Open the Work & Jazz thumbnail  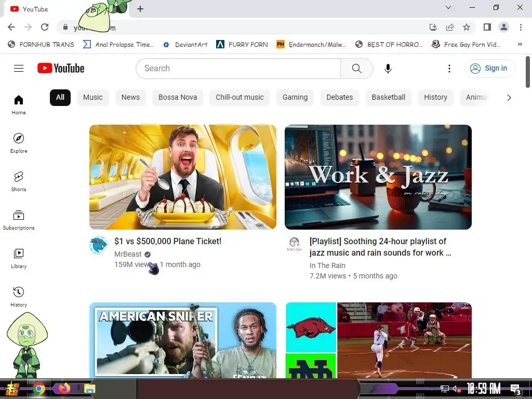pos(378,177)
